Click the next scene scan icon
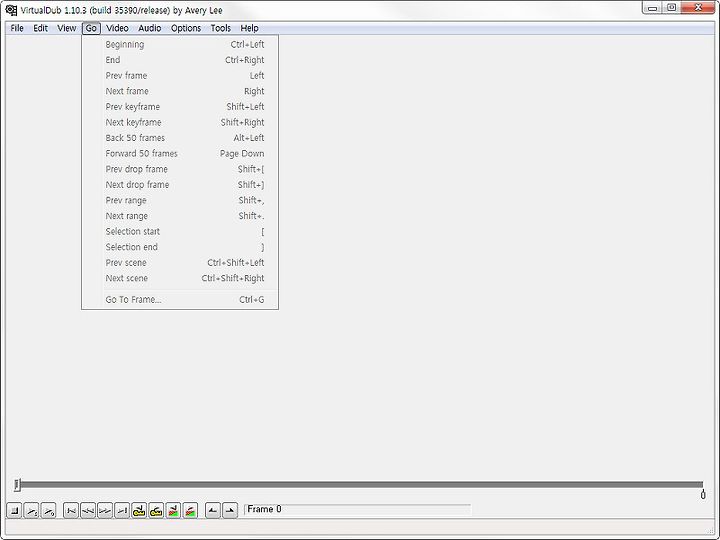Viewport: 720px width, 540px height. tap(190, 510)
